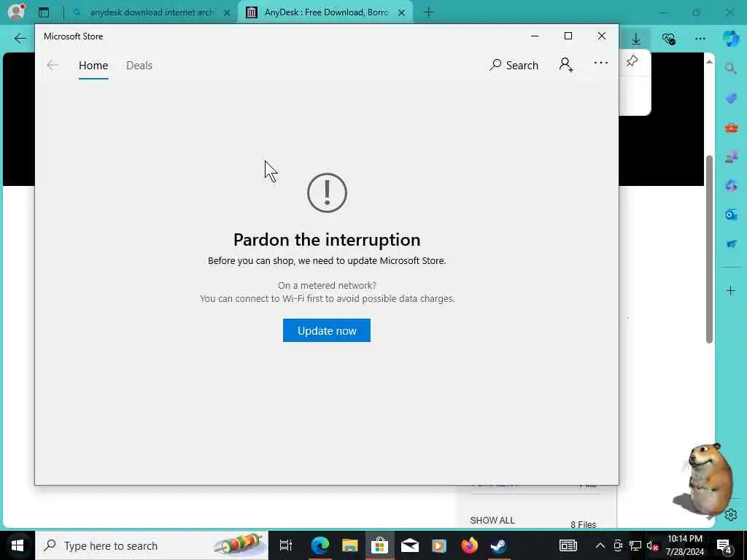Open Edge sidebar settings gear
The height and width of the screenshot is (560, 747).
click(731, 515)
